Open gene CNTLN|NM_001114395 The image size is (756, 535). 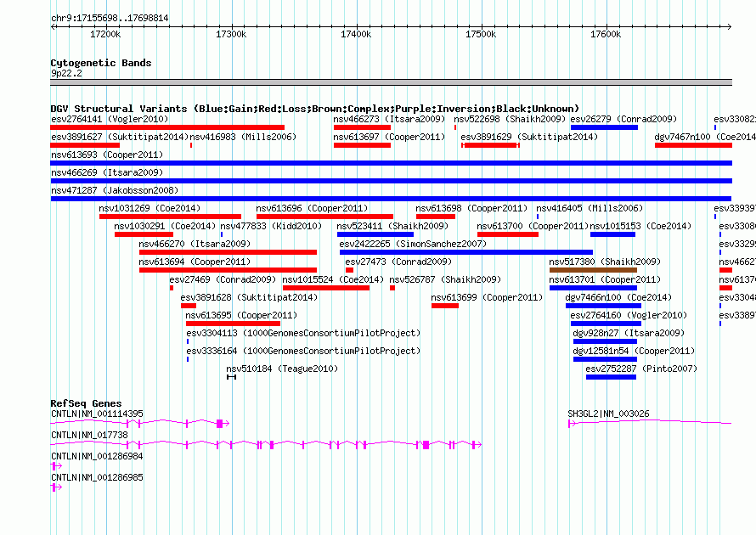coord(140,424)
